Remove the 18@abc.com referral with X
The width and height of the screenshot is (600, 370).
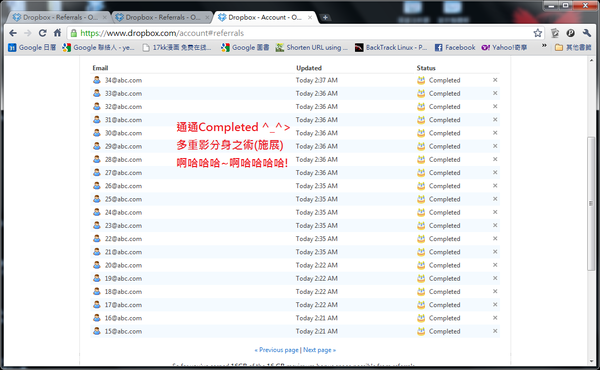tap(495, 291)
